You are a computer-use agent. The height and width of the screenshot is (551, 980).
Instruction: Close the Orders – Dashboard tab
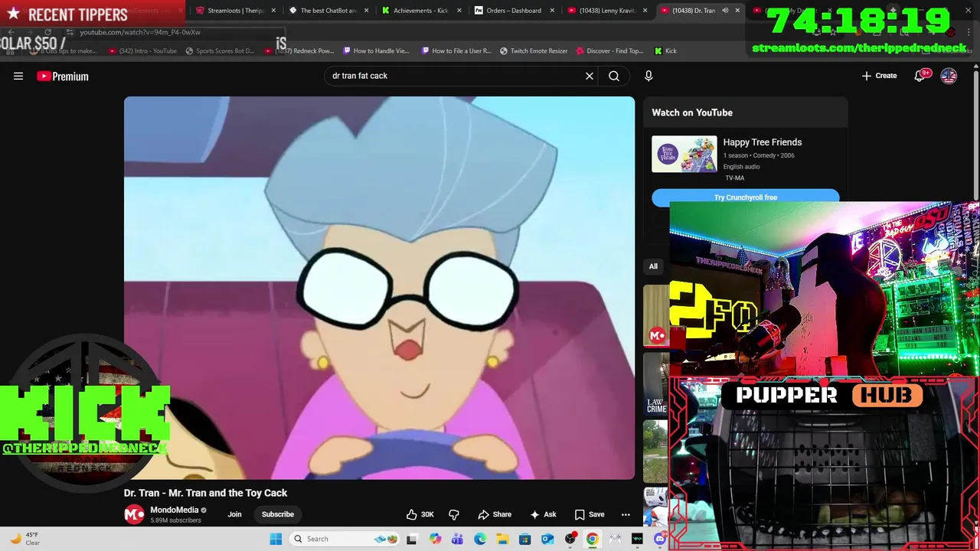pyautogui.click(x=552, y=11)
